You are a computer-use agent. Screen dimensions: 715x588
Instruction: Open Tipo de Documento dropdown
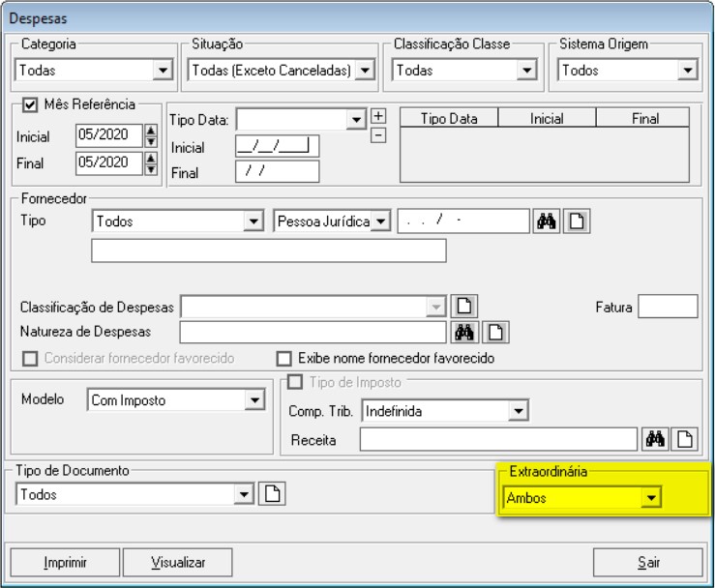244,494
